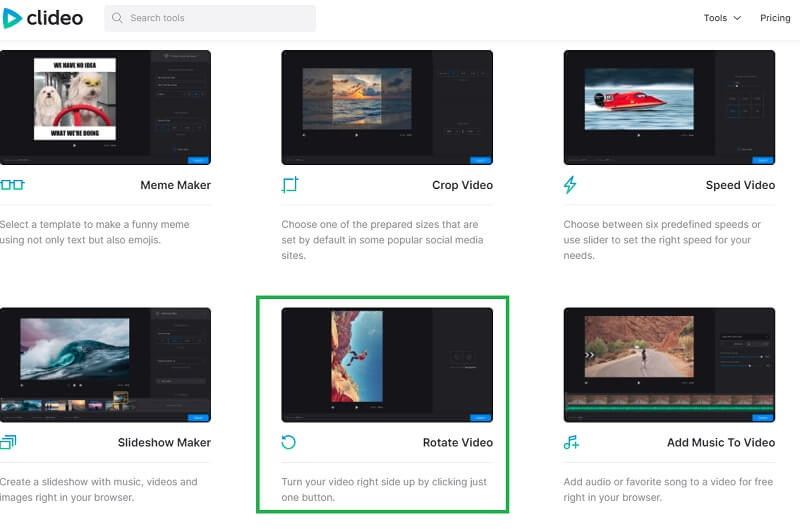Click the Speed Video lightning bolt icon
The image size is (800, 529).
click(571, 185)
